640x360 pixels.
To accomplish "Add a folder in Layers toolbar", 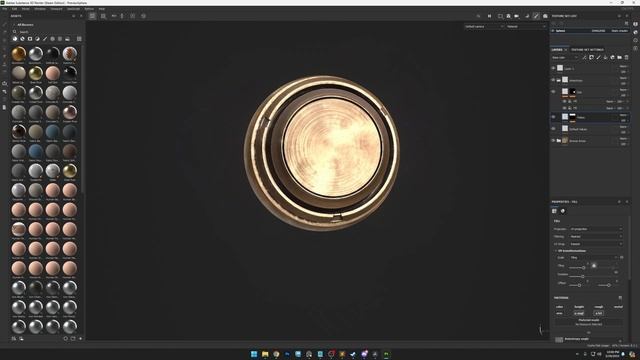I will pos(619,58).
